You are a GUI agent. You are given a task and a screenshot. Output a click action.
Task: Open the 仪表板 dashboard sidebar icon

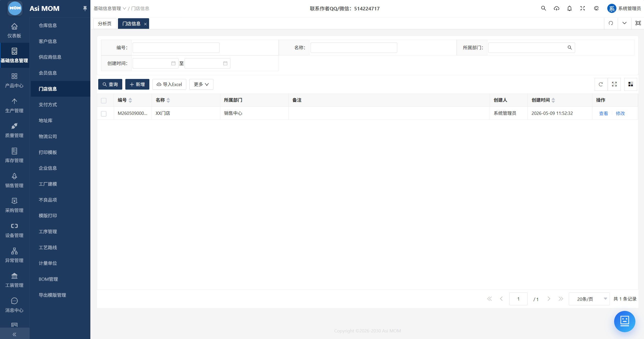click(x=14, y=30)
